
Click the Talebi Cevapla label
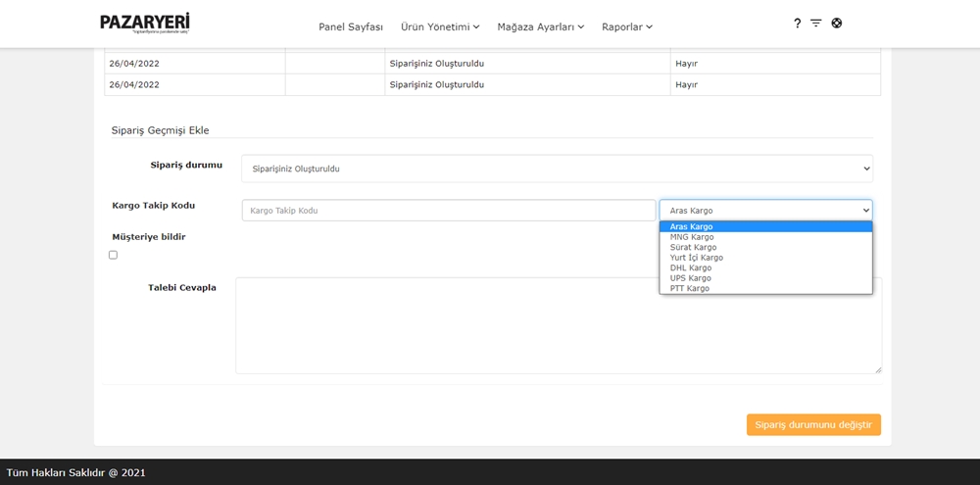pyautogui.click(x=182, y=287)
